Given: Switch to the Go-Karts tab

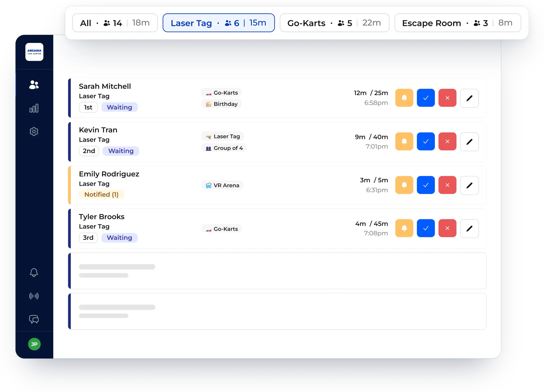Looking at the screenshot, I should pyautogui.click(x=334, y=23).
